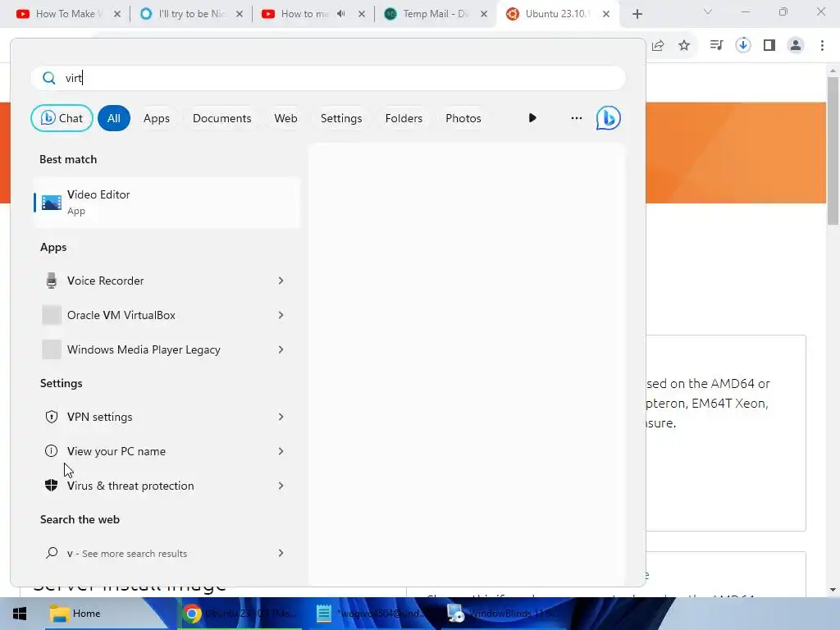Open Chrome media controls icon
840x630 pixels.
pos(716,46)
